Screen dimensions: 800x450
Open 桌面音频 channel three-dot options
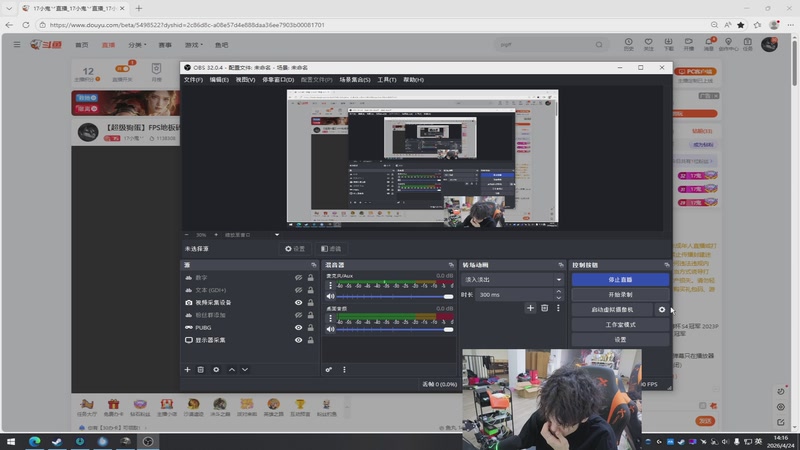pyautogui.click(x=330, y=318)
